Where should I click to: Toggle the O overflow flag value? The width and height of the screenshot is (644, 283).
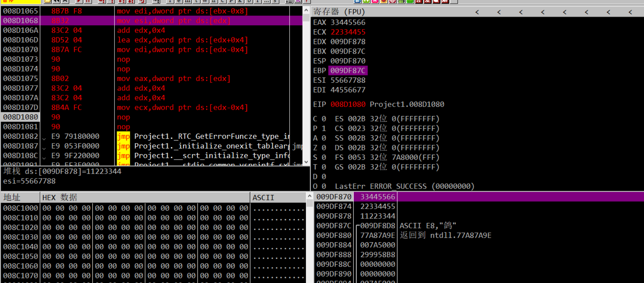coord(324,186)
